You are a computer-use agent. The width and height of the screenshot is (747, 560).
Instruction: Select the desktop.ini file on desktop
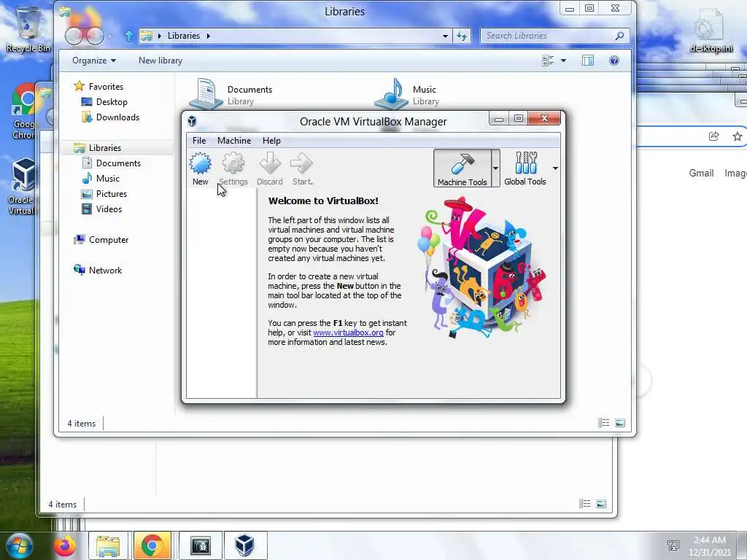[x=711, y=31]
